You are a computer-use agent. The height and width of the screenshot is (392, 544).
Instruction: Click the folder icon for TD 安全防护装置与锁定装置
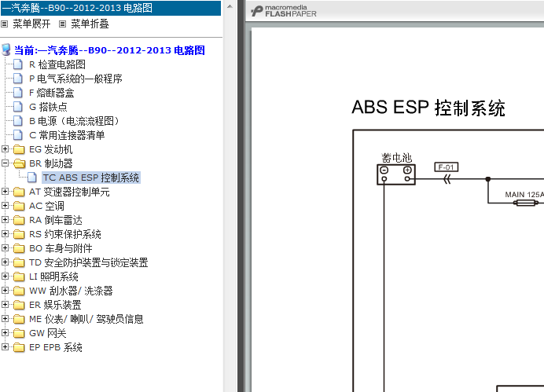coord(19,262)
